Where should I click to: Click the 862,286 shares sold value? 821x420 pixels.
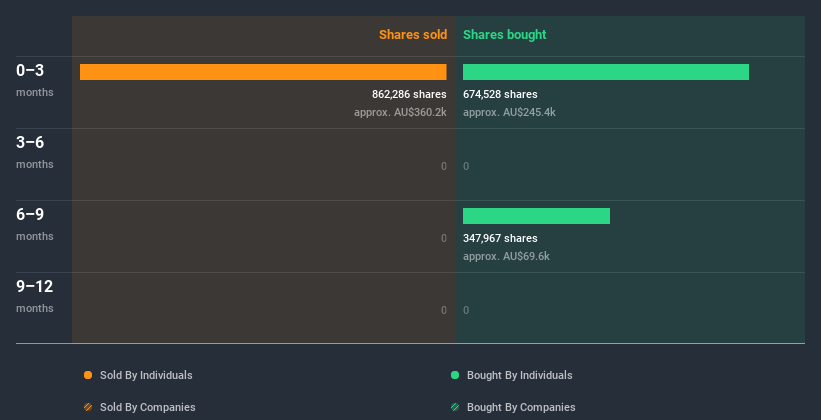(409, 94)
